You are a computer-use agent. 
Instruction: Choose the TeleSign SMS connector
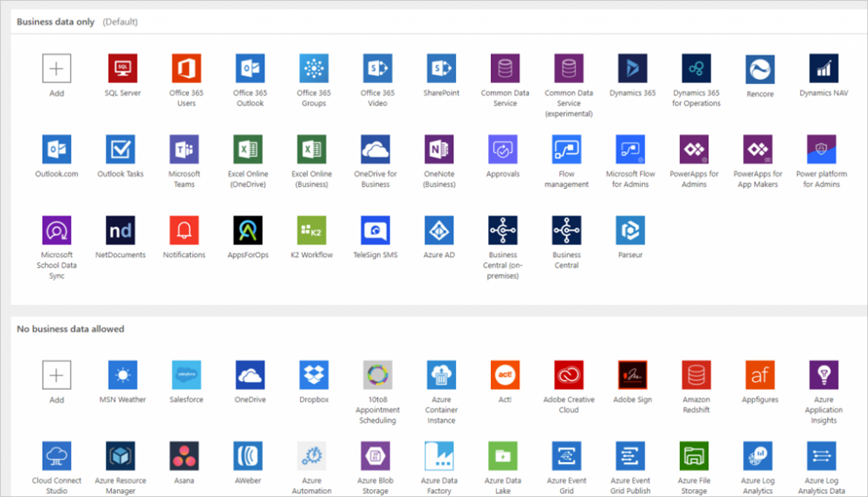(375, 230)
